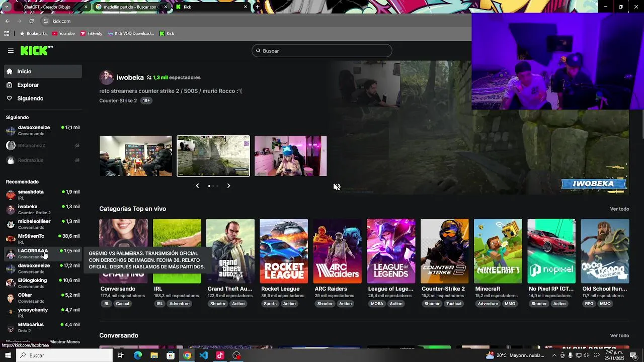The height and width of the screenshot is (362, 644).
Task: Open Microsoft Edge from taskbar
Action: click(137, 355)
